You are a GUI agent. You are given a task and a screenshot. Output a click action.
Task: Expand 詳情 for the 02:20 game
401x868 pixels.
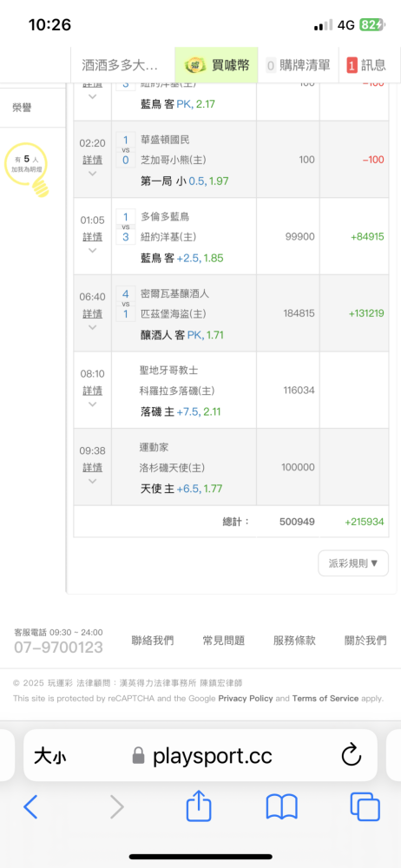[x=93, y=160]
